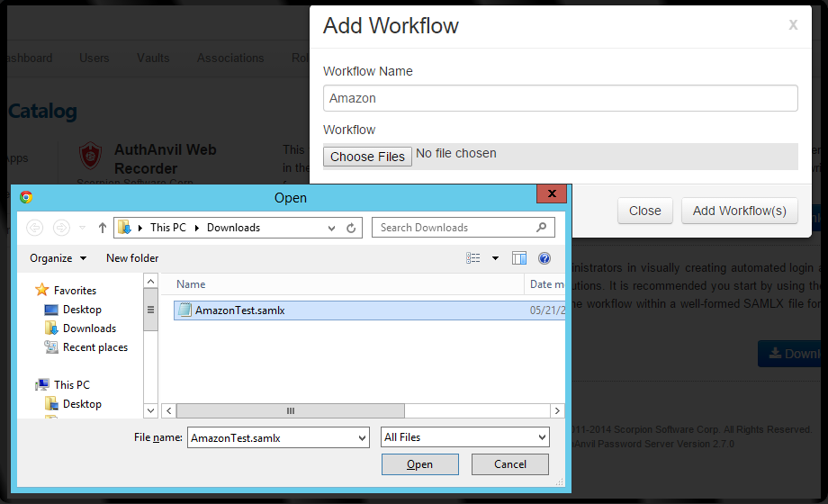The image size is (828, 504).
Task: Click the Downloads folder icon in address bar
Action: point(124,228)
